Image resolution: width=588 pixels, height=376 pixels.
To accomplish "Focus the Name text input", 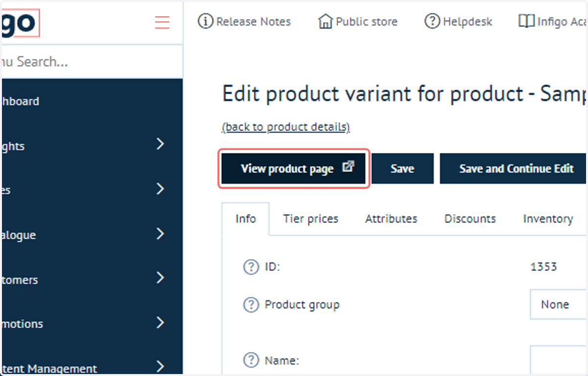I will point(559,360).
